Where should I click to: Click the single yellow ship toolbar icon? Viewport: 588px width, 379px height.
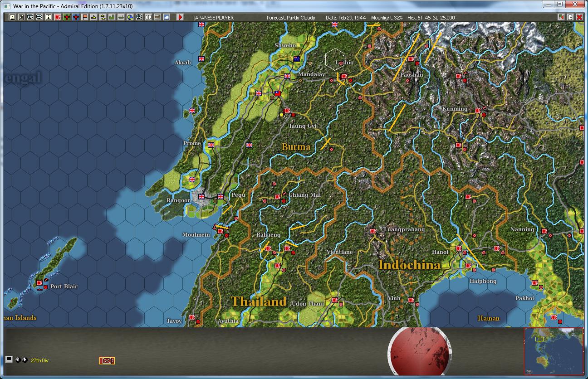click(94, 17)
